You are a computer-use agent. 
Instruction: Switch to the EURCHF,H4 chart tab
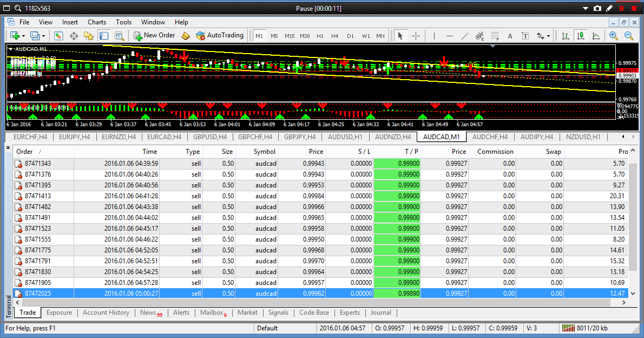[30, 137]
